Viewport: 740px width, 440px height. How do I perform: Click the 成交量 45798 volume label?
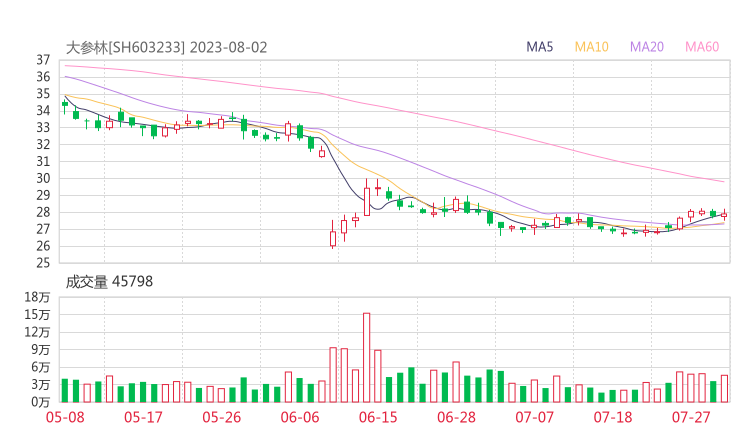[x=109, y=282]
